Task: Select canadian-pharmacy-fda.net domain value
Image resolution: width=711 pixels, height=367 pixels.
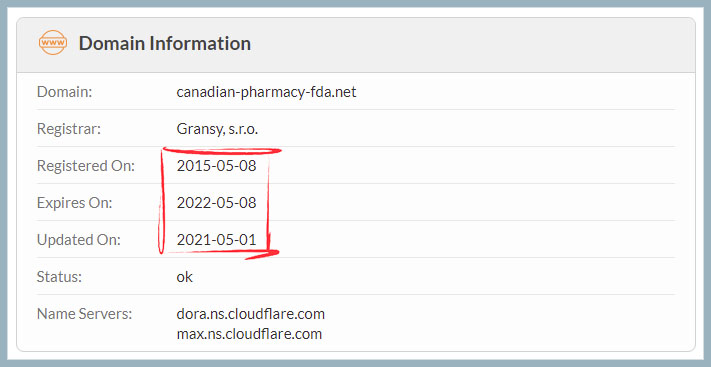Action: [x=266, y=92]
